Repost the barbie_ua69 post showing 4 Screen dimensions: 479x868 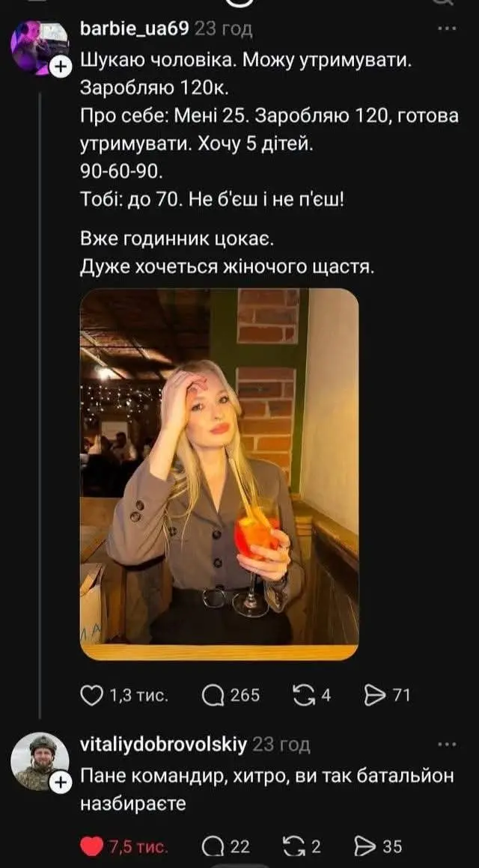coord(304,694)
